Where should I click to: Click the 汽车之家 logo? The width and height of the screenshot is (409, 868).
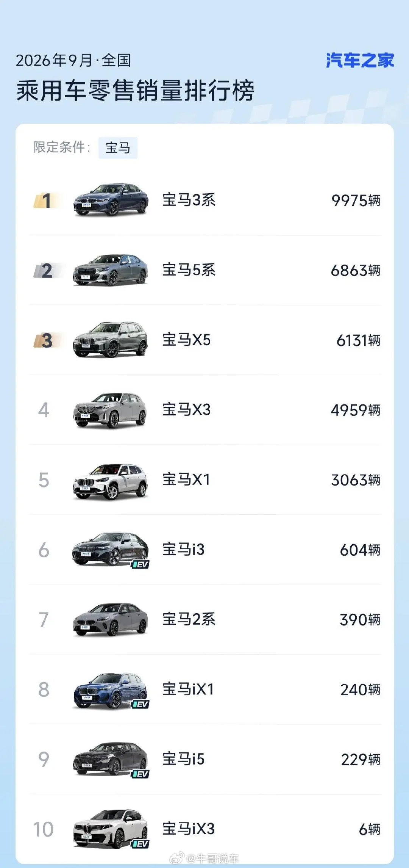coord(360,60)
